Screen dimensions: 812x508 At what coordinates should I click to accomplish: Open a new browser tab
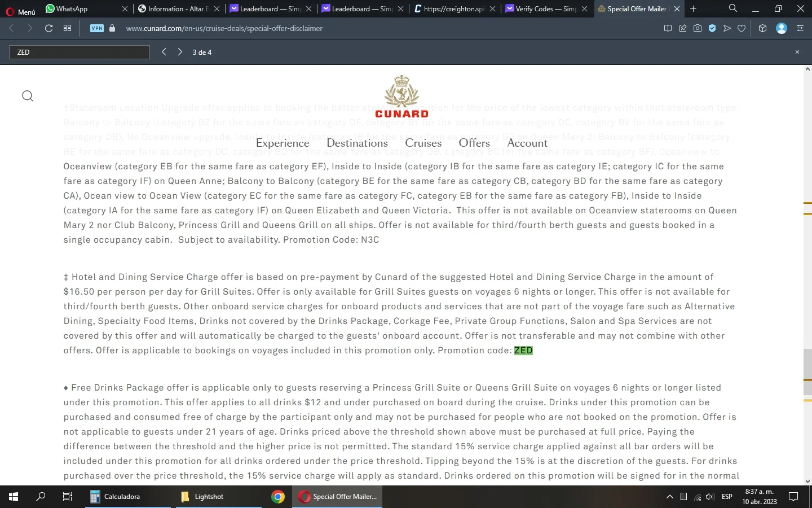[693, 9]
